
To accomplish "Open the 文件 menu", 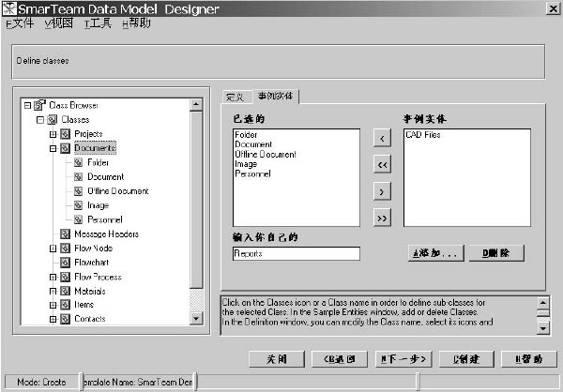I will pos(20,23).
